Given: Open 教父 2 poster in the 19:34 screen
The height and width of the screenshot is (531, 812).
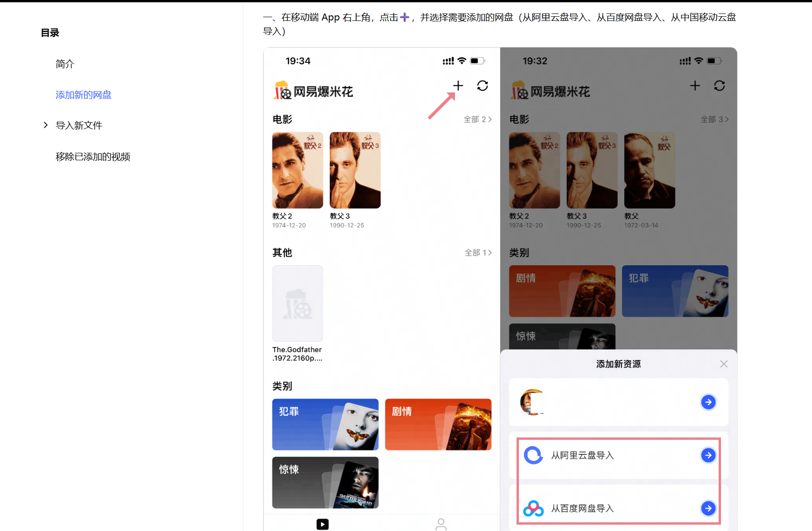Looking at the screenshot, I should point(298,170).
